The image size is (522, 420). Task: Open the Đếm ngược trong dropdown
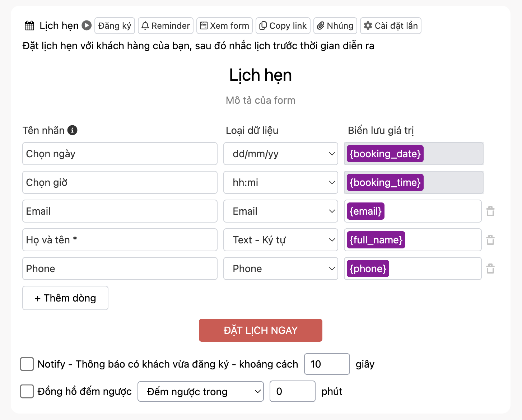click(x=200, y=392)
